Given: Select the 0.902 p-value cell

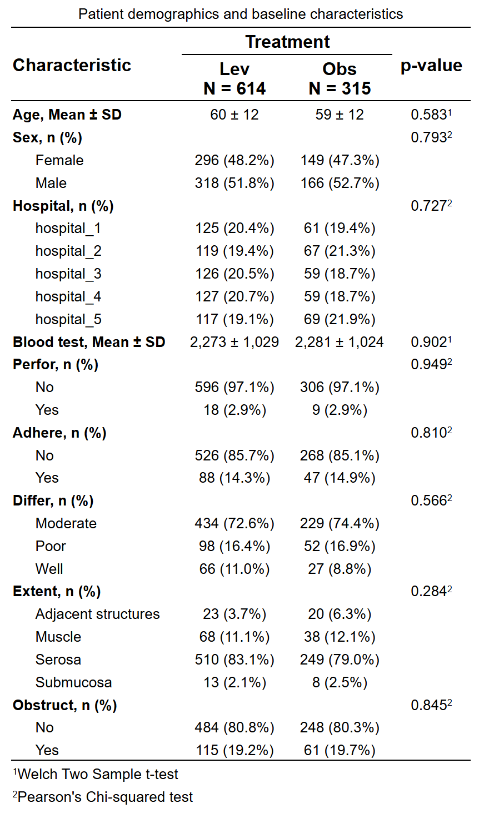Looking at the screenshot, I should (431, 342).
